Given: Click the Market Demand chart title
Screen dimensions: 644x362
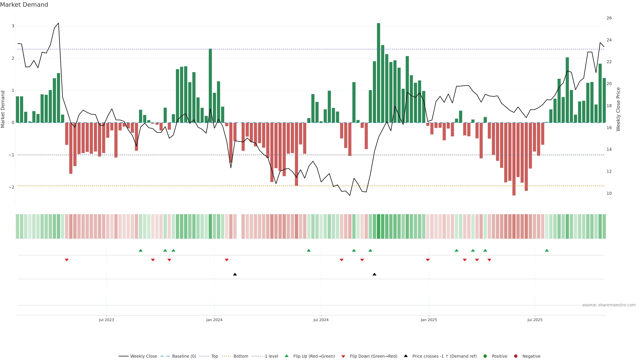Looking at the screenshot, I should 24,5.
